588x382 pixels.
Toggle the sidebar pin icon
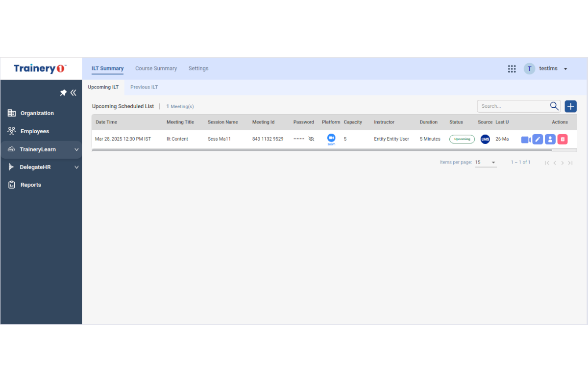63,93
